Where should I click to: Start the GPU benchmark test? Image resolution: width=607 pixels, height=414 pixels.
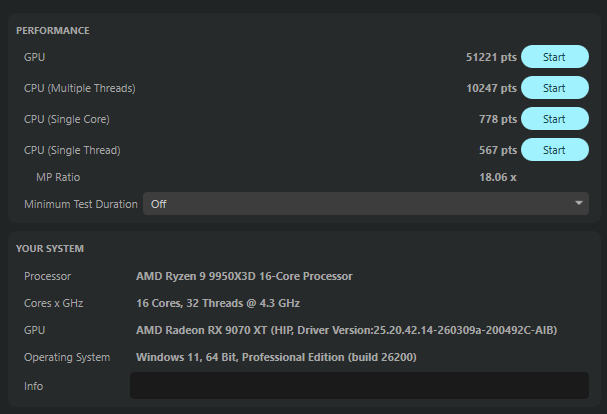[x=555, y=57]
